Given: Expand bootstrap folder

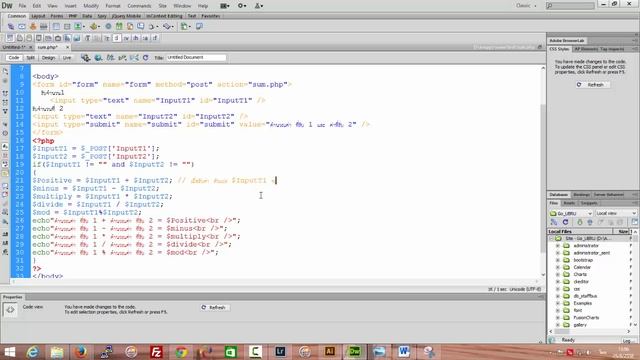Looking at the screenshot, I should 558,260.
